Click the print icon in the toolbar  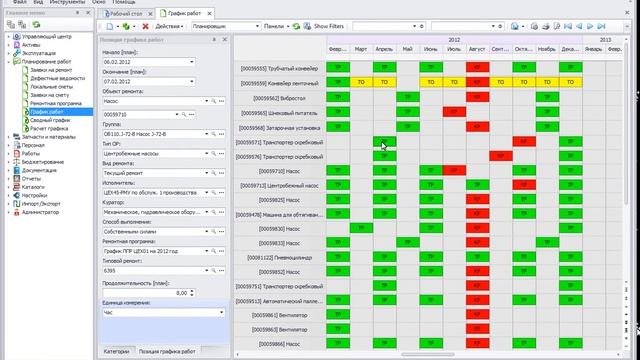(546, 26)
